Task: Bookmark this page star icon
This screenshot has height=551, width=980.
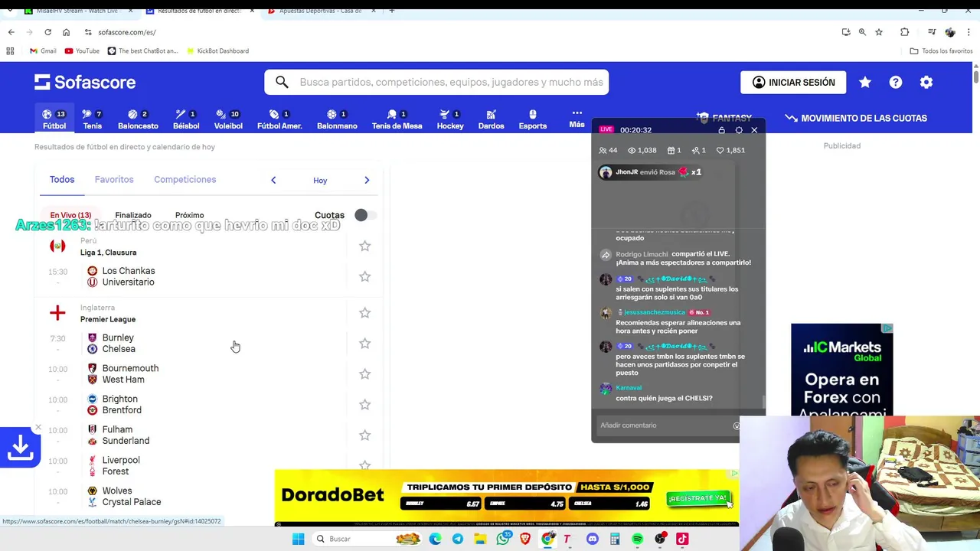Action: point(879,32)
